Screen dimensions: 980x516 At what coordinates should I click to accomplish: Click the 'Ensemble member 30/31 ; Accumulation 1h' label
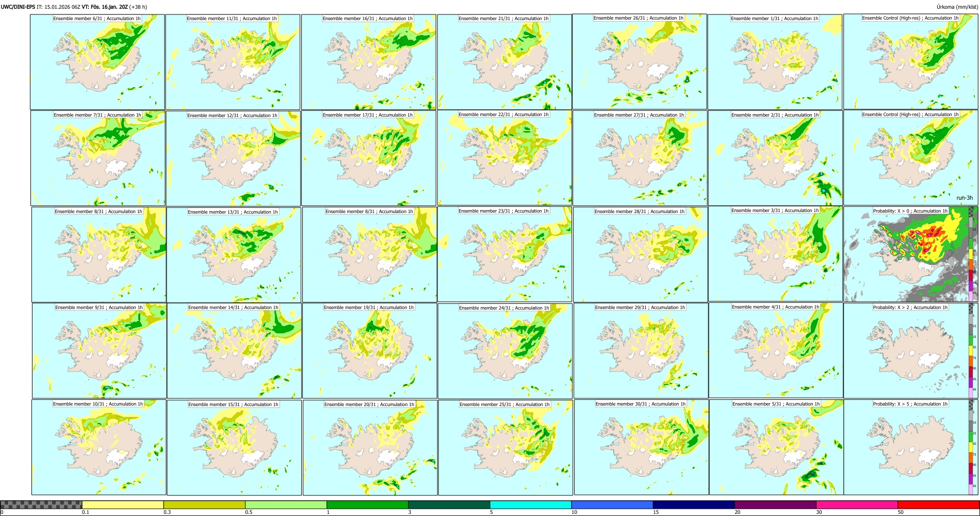pyautogui.click(x=641, y=404)
